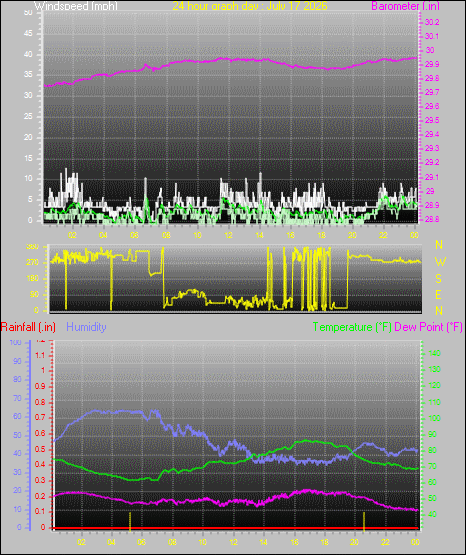Click the 140 value on temperature axis
The height and width of the screenshot is (555, 466).
(x=435, y=353)
